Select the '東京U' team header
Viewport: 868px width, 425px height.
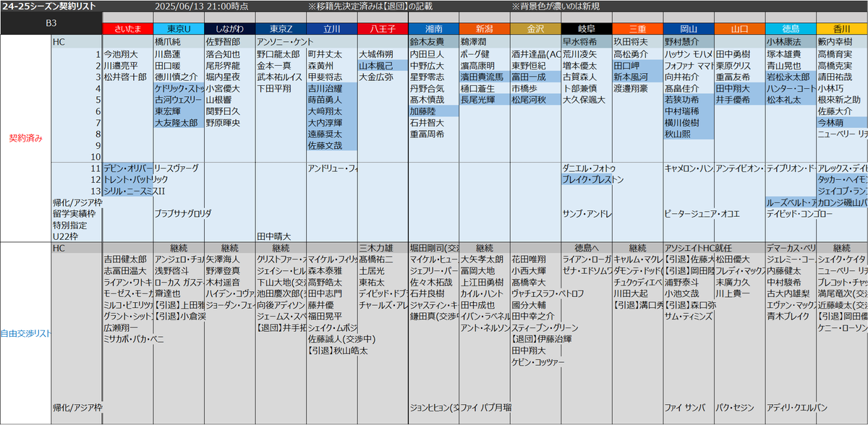(178, 29)
